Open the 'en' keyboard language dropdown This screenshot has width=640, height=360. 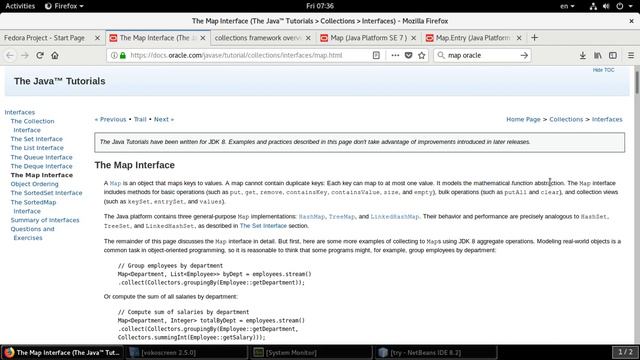point(567,6)
